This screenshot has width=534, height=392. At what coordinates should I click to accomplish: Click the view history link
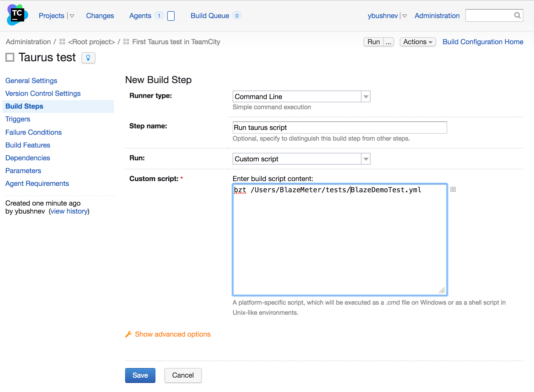click(x=69, y=211)
